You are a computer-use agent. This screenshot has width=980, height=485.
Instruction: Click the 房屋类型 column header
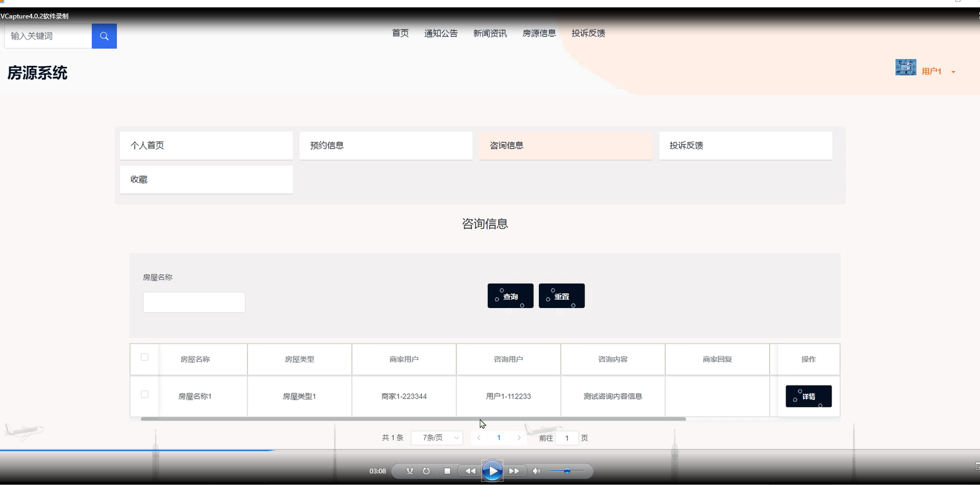click(299, 359)
